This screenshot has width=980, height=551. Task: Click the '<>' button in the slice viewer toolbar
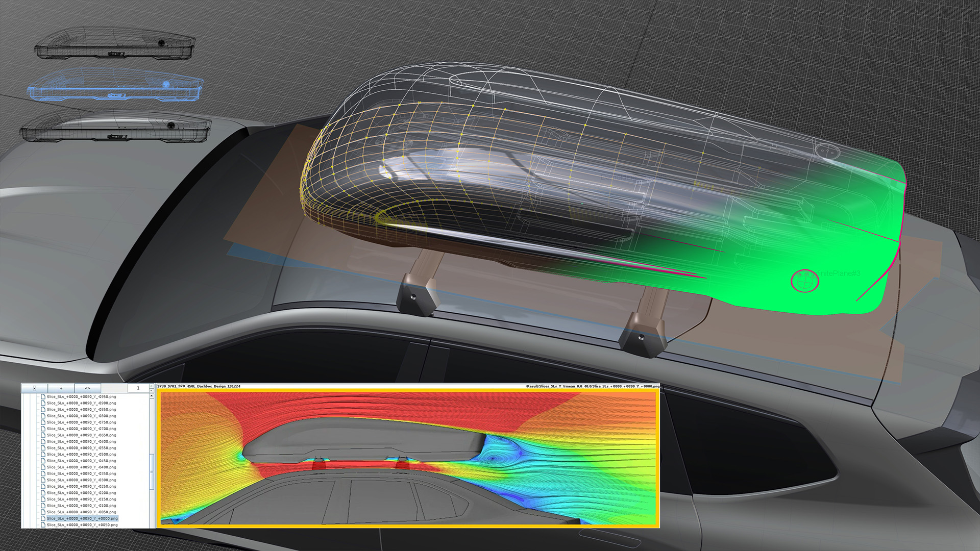(87, 388)
